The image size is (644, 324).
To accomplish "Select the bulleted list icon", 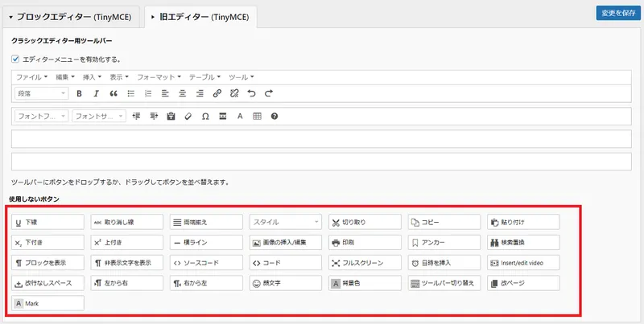I will pyautogui.click(x=131, y=93).
